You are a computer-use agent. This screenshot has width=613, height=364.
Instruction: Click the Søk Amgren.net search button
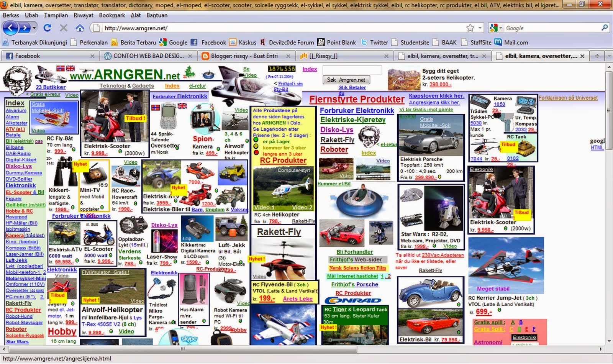[346, 80]
